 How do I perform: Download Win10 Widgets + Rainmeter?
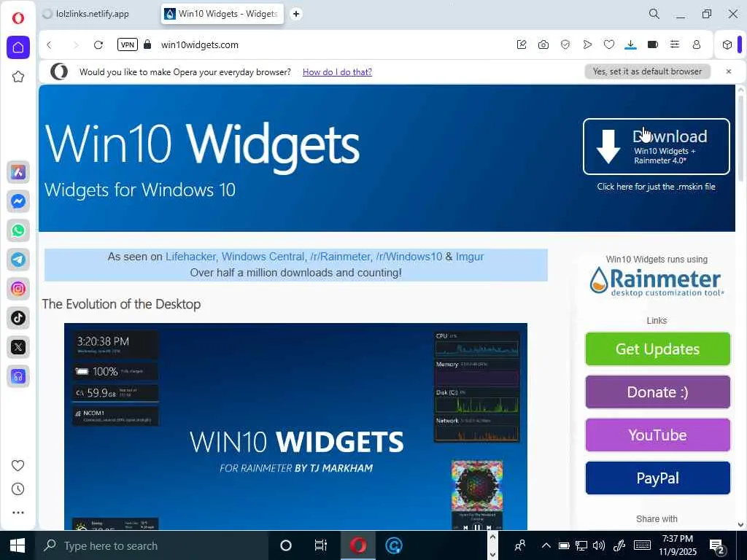pos(656,147)
